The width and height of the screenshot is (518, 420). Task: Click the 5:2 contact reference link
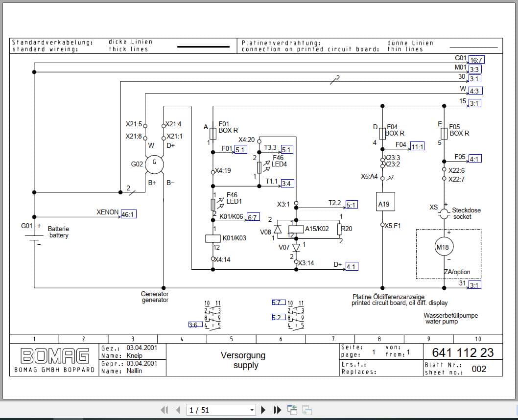(x=279, y=317)
